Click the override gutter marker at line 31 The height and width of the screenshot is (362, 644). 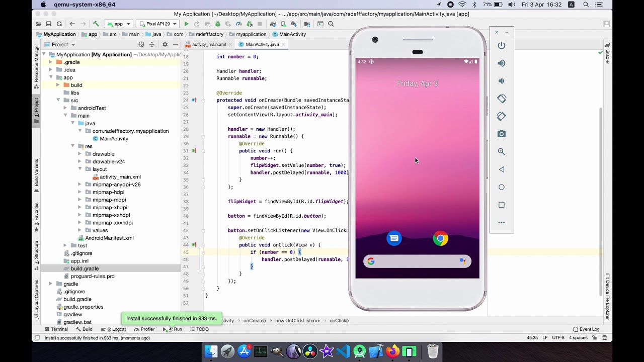coord(194,151)
